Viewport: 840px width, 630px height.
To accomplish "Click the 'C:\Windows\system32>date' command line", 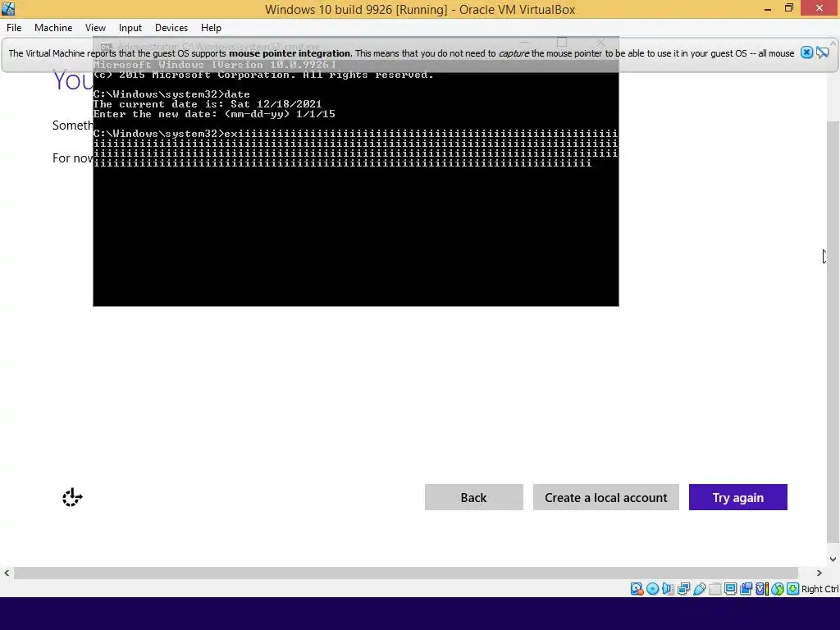I will pyautogui.click(x=171, y=94).
